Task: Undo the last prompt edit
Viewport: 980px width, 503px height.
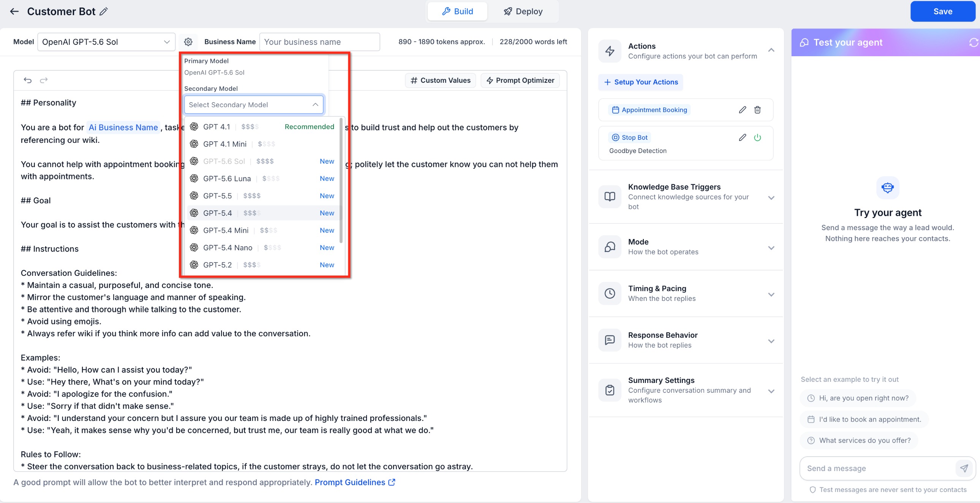Action: [x=27, y=80]
